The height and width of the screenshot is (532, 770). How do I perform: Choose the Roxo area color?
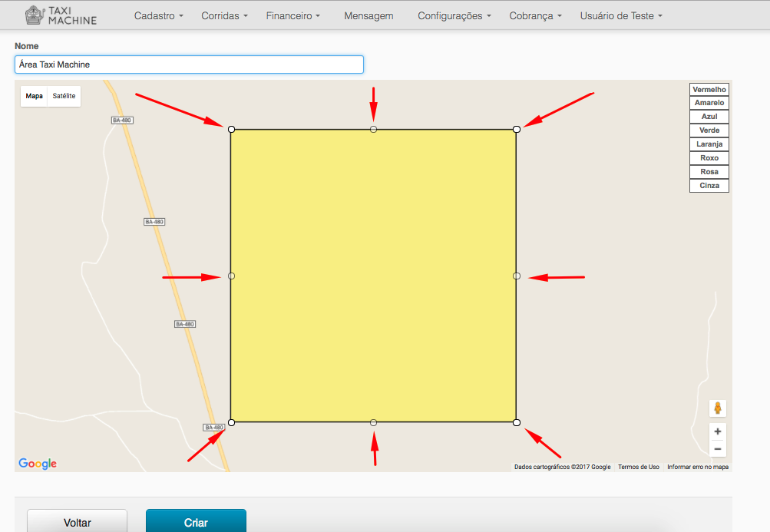pyautogui.click(x=709, y=157)
